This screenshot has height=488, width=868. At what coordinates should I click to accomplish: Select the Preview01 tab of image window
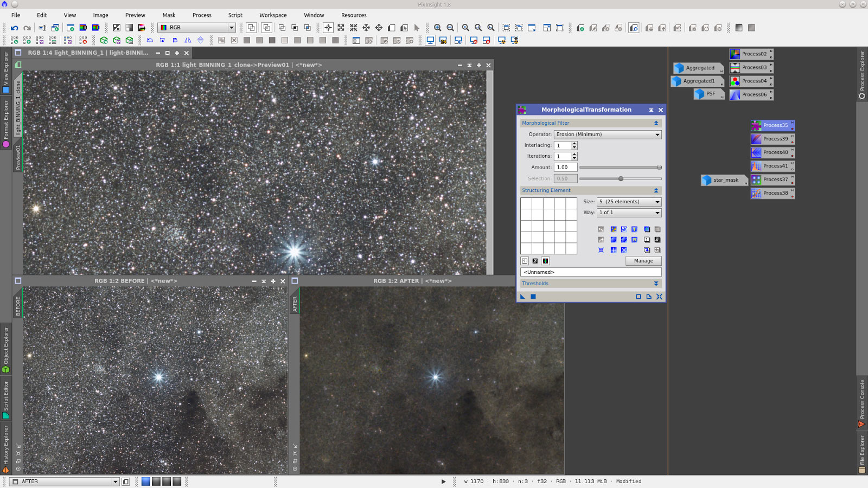point(18,157)
